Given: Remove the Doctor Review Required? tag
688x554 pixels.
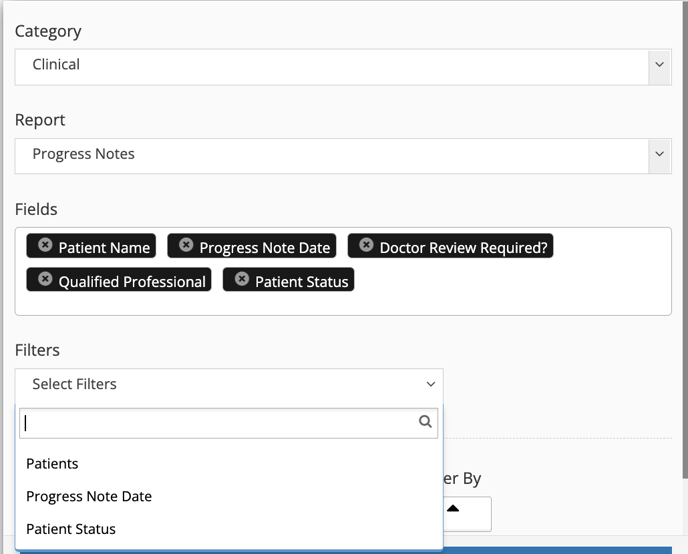Looking at the screenshot, I should click(366, 245).
